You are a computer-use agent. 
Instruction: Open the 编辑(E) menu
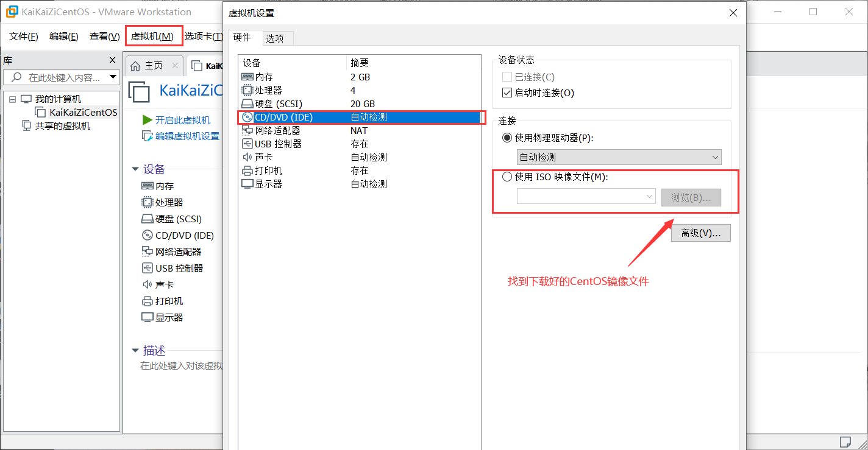64,37
